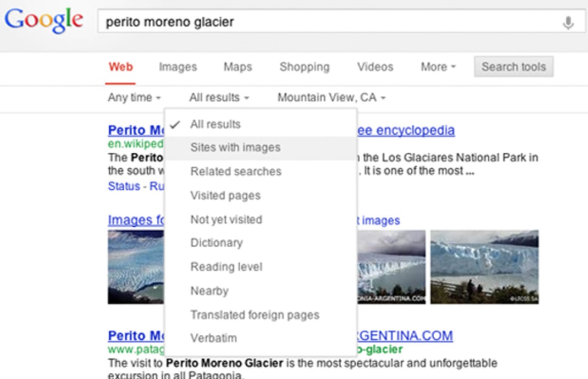The image size is (588, 379).
Task: Switch to the Images tab
Action: 178,67
